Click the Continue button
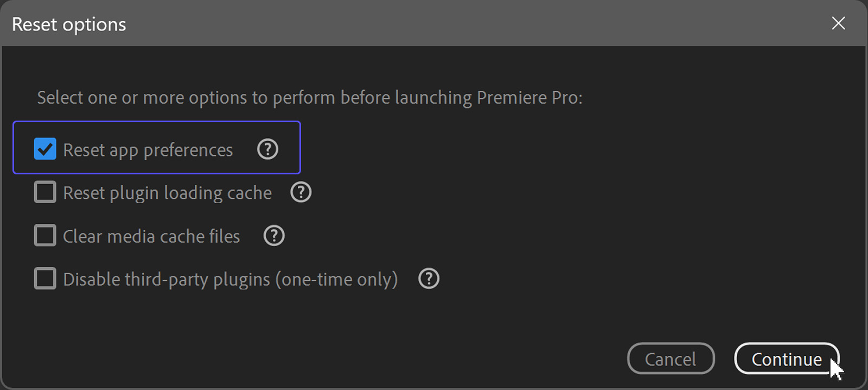This screenshot has height=390, width=868. pyautogui.click(x=787, y=359)
